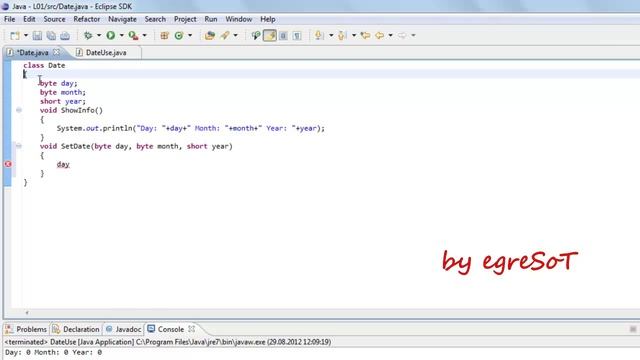The width and height of the screenshot is (640, 360).
Task: Open the Search menu
Action: [155, 19]
